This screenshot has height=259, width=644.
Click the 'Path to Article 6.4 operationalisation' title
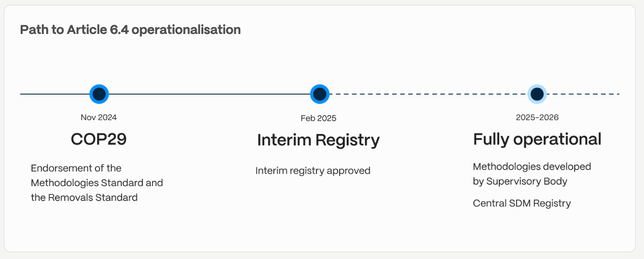130,30
